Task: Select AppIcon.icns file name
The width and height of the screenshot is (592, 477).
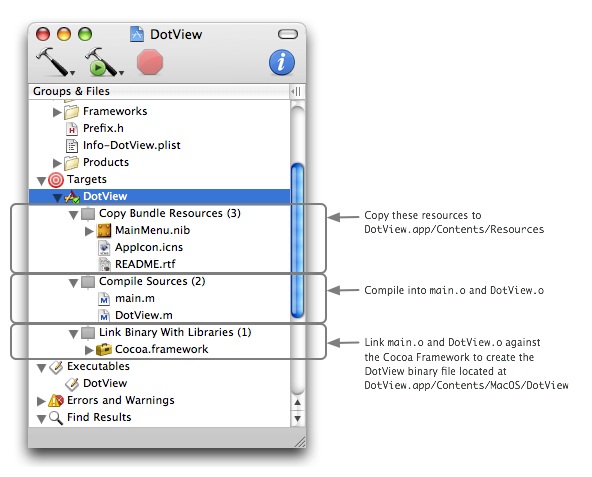Action: tap(149, 247)
